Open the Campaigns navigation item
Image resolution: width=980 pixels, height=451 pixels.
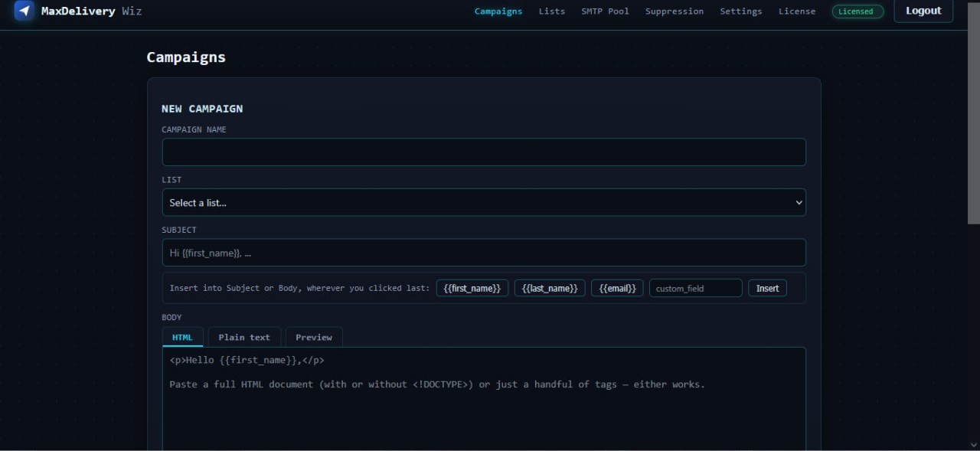click(498, 11)
